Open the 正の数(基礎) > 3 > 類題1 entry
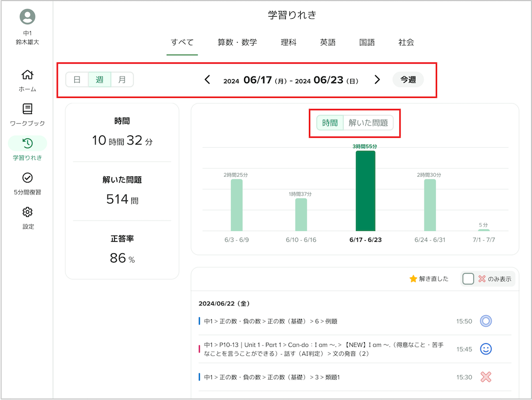Screen dimensions: 532x400 tap(355, 377)
